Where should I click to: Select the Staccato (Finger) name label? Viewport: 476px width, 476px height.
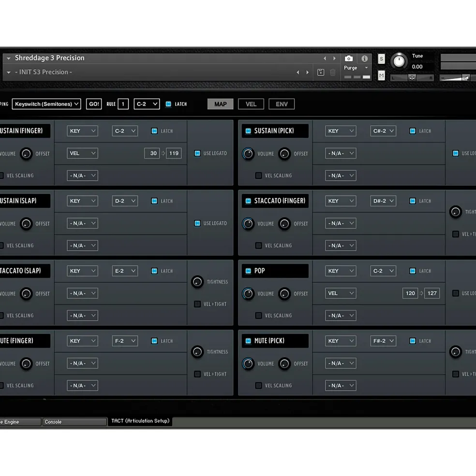point(280,201)
